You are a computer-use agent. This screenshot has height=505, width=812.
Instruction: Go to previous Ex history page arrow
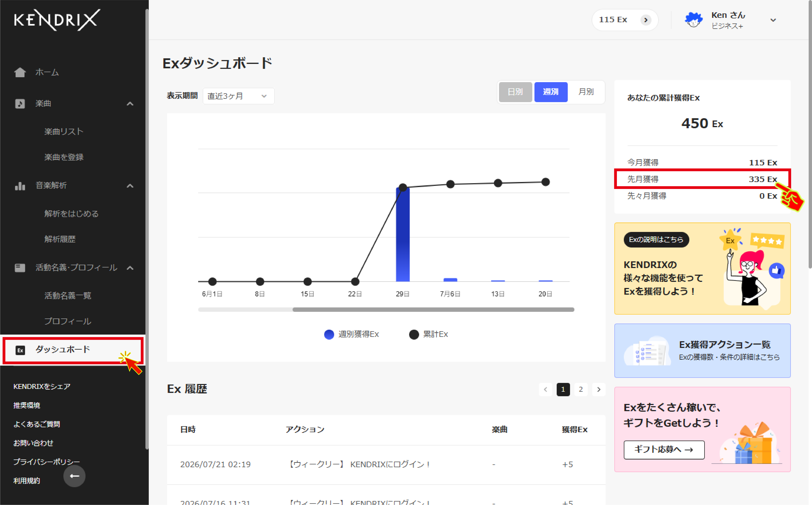(x=546, y=389)
